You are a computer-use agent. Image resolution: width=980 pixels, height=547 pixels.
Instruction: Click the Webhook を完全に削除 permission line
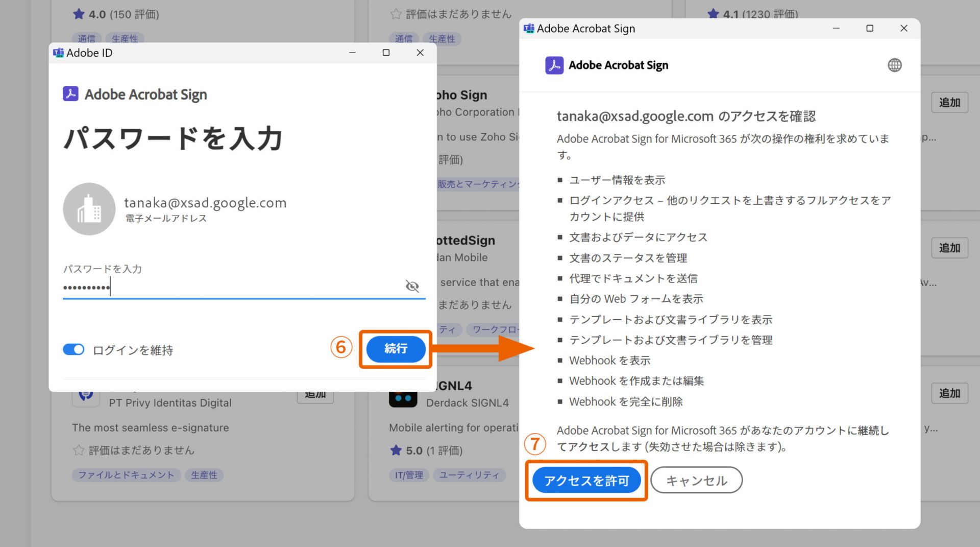click(626, 402)
